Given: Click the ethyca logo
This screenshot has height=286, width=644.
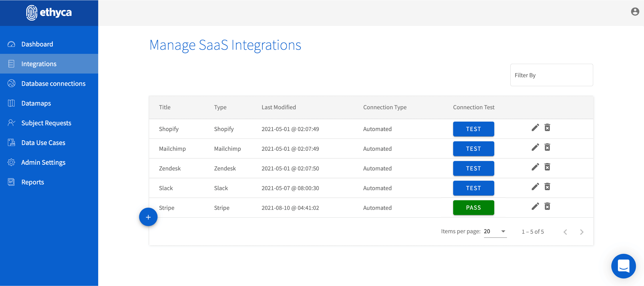Looking at the screenshot, I should coord(49,13).
